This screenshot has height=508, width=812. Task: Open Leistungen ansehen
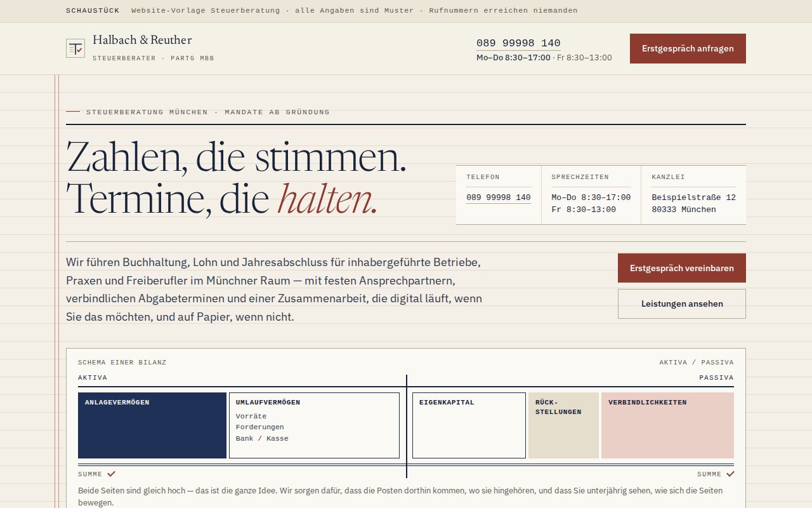click(x=682, y=304)
